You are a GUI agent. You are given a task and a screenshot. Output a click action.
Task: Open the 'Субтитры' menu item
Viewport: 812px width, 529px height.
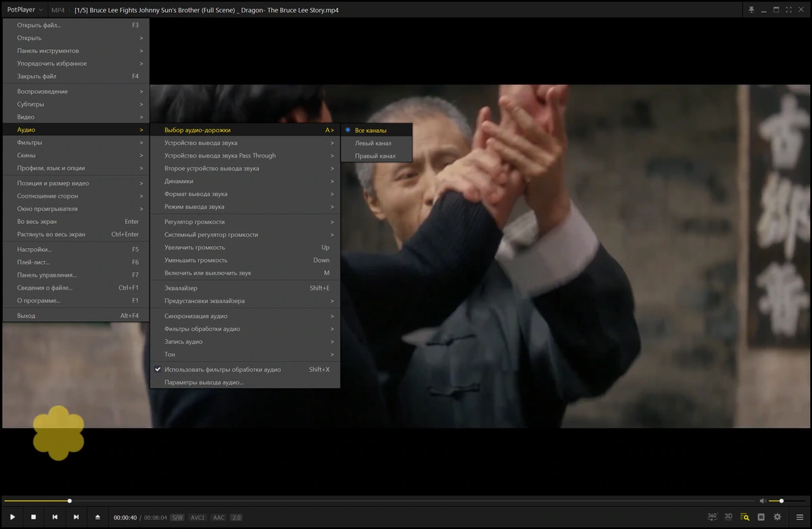tap(76, 104)
